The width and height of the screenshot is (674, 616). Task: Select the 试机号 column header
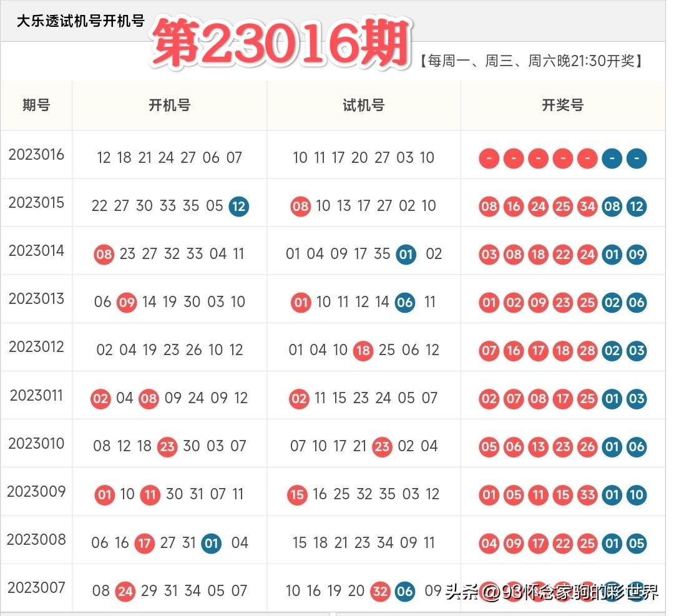point(363,105)
